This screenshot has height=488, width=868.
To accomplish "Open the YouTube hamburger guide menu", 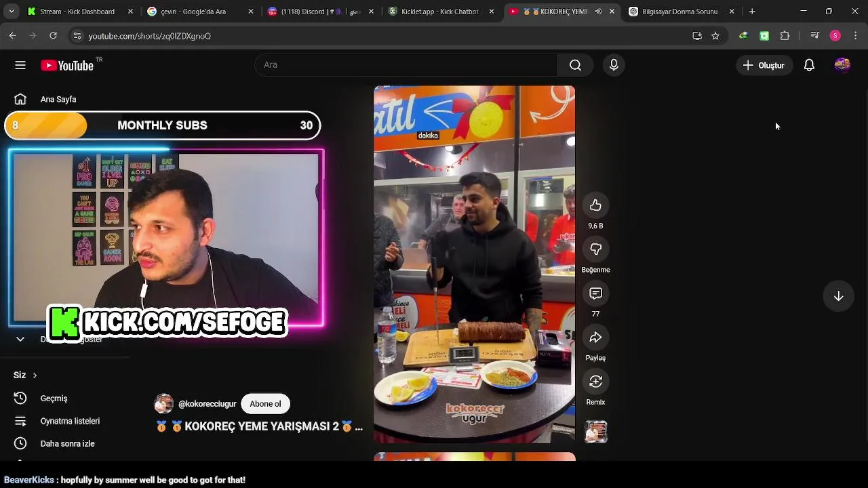I will 20,65.
